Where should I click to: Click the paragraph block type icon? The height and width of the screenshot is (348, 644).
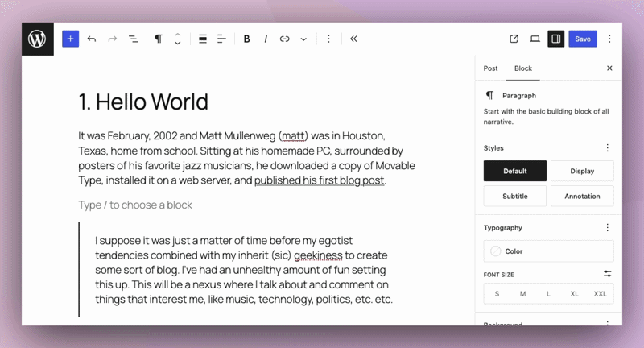click(x=158, y=39)
